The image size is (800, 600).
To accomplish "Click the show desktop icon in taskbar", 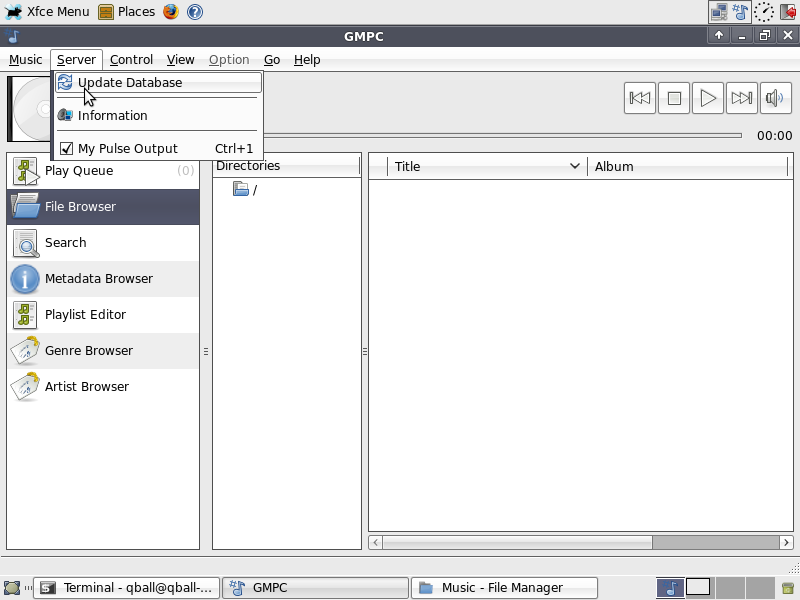I will [x=12, y=588].
